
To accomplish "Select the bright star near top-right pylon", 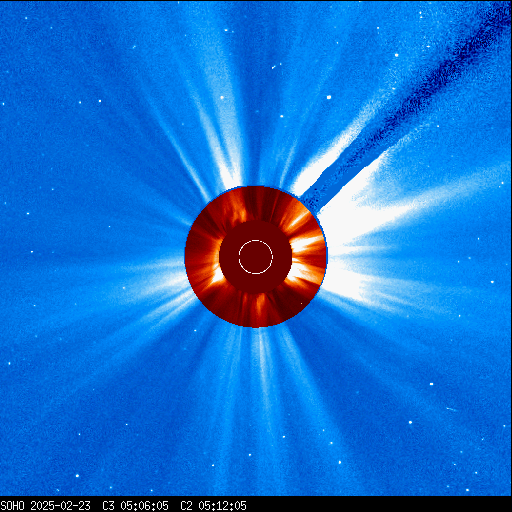I will click(397, 55).
